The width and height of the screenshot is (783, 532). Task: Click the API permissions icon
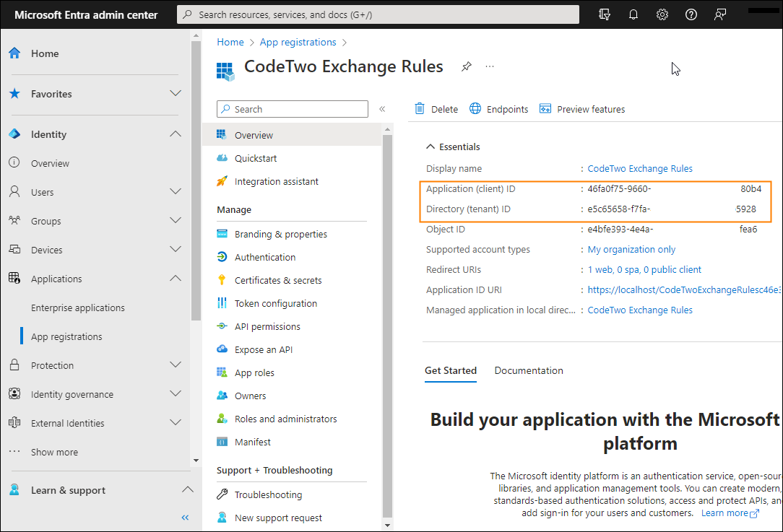[x=222, y=326]
